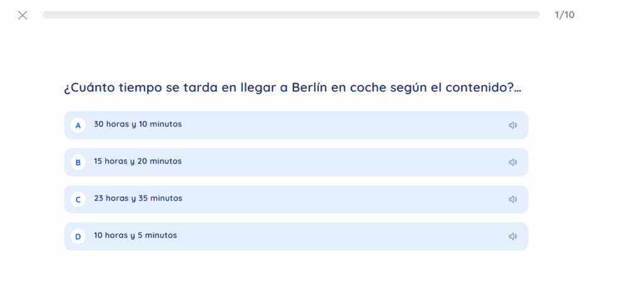
Task: Click speaker icon on option D
Action: [513, 237]
